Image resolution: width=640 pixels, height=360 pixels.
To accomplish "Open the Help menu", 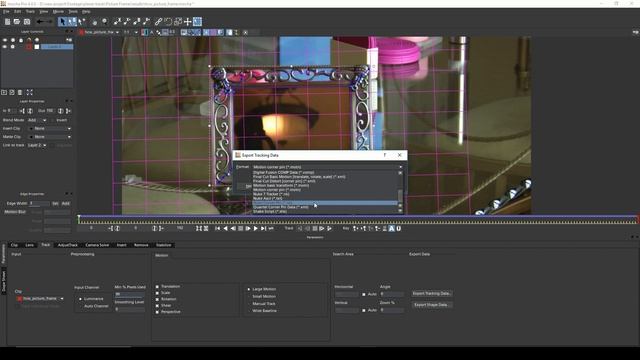I will tap(86, 11).
